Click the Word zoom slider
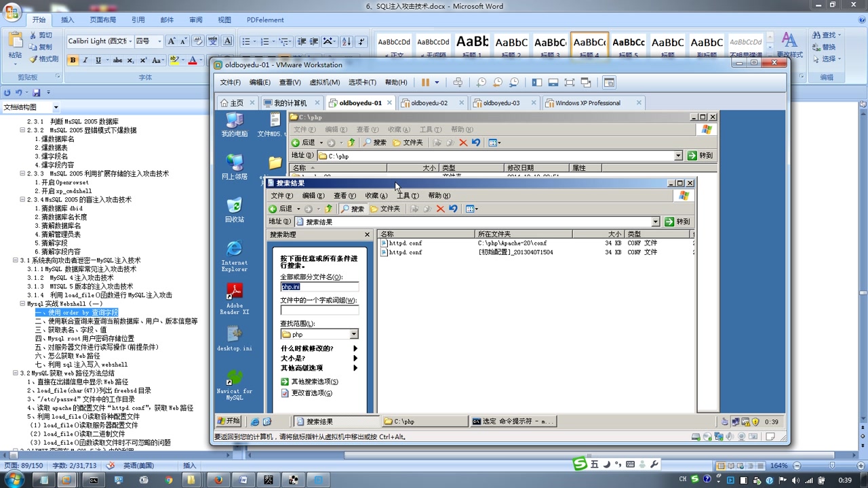The height and width of the screenshot is (488, 868). 833,466
